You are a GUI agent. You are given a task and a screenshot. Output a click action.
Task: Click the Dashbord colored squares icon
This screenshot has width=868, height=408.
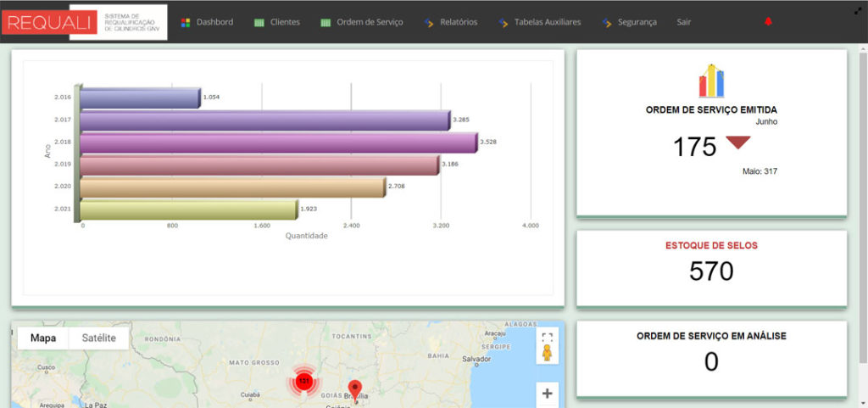pos(186,23)
